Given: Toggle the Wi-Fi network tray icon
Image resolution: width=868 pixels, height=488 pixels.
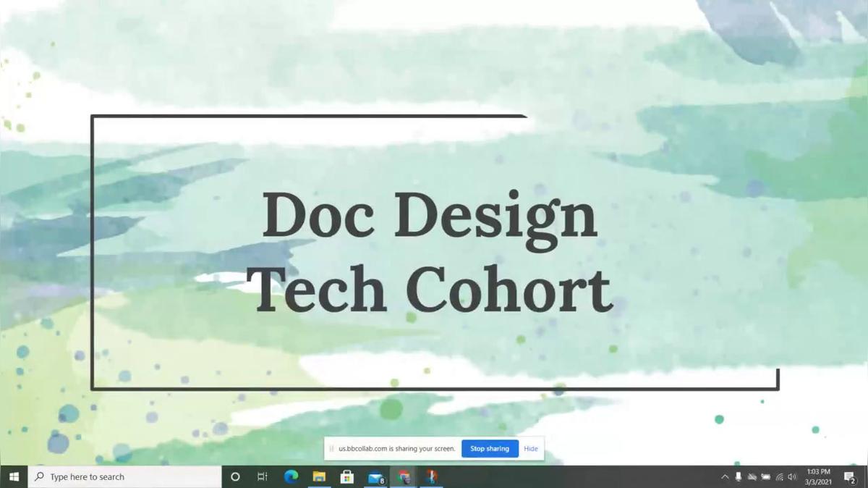Looking at the screenshot, I should tap(779, 476).
